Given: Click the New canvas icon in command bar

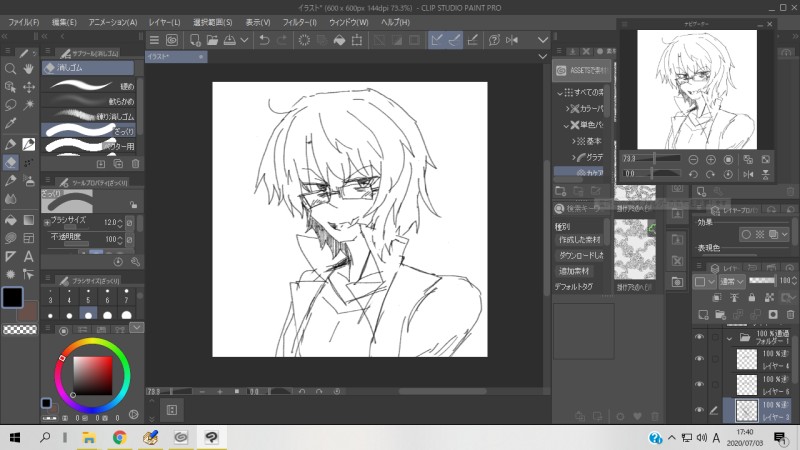Looking at the screenshot, I should pos(194,40).
